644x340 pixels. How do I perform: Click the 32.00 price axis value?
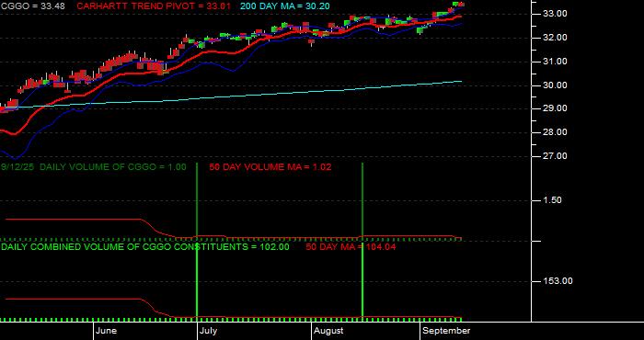pos(555,38)
